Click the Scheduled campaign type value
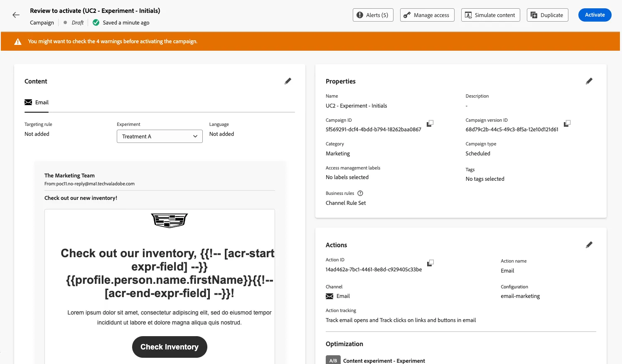The height and width of the screenshot is (364, 622). 478,154
